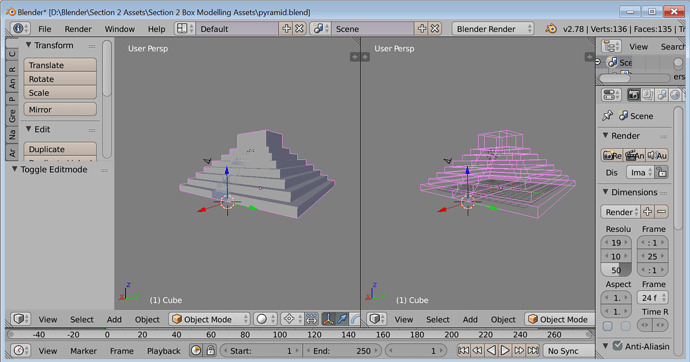Click the Duplicate button
Viewport: 690px width, 362px height.
(60, 149)
